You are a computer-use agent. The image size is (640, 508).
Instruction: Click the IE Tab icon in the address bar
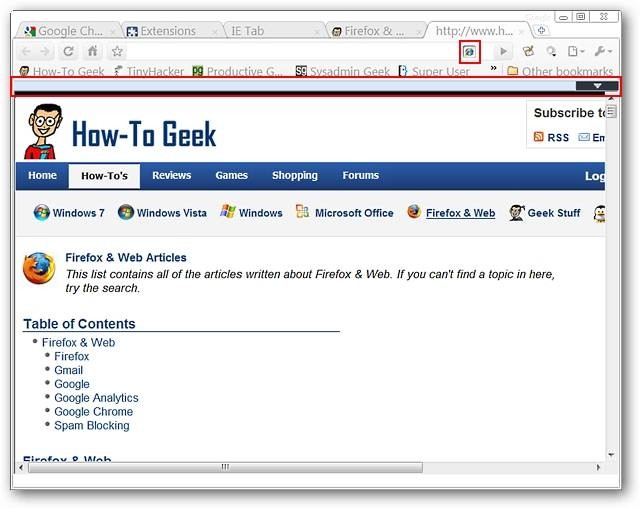pyautogui.click(x=469, y=51)
